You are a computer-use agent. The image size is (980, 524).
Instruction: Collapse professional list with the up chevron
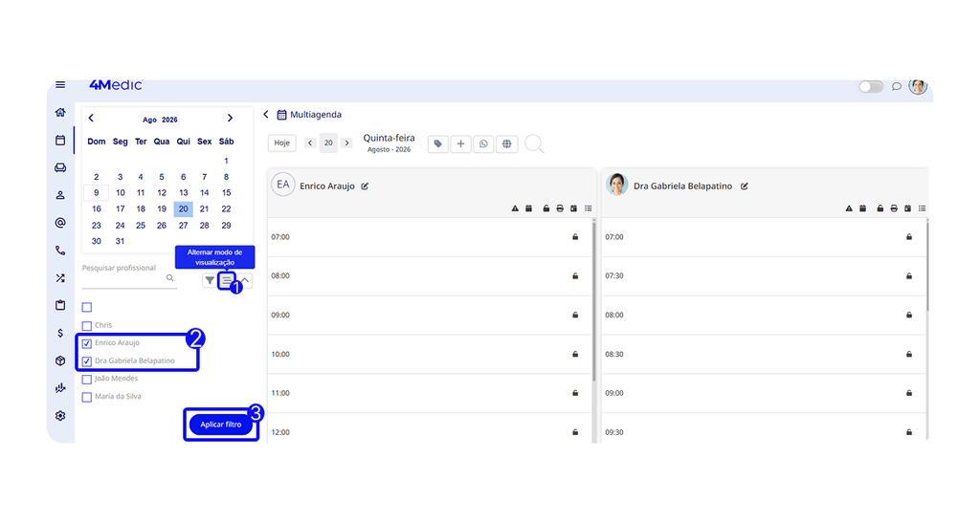246,280
